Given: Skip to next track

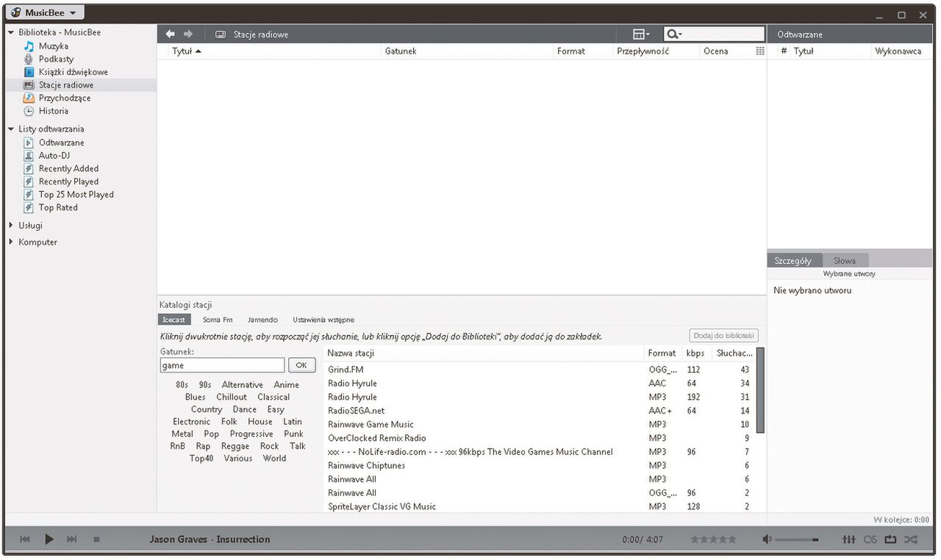Looking at the screenshot, I should click(x=72, y=539).
